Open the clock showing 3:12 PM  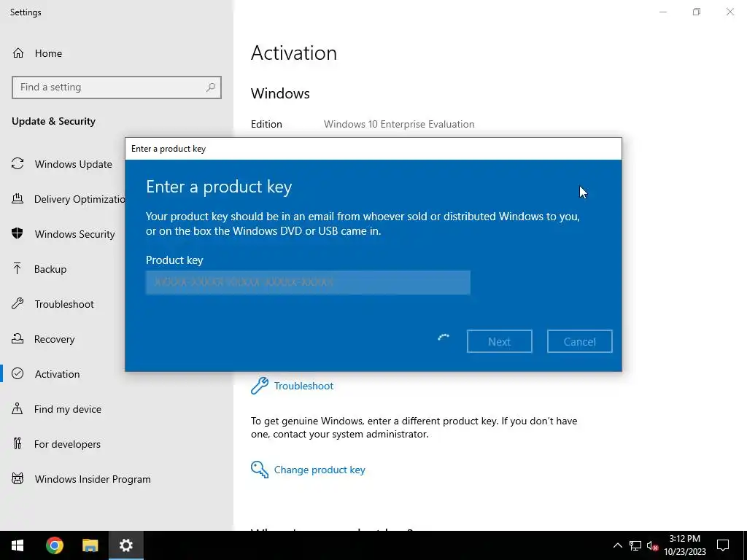click(684, 545)
